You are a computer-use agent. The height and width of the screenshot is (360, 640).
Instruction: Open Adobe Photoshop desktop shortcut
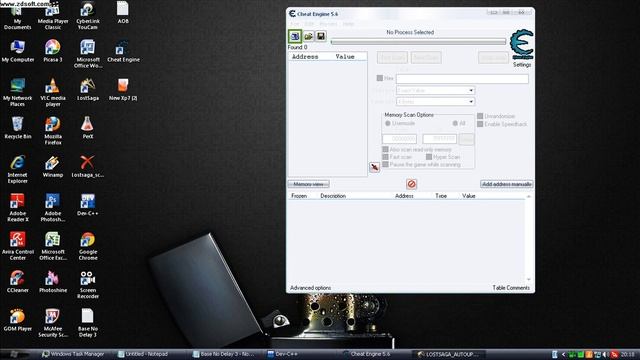[x=53, y=207]
